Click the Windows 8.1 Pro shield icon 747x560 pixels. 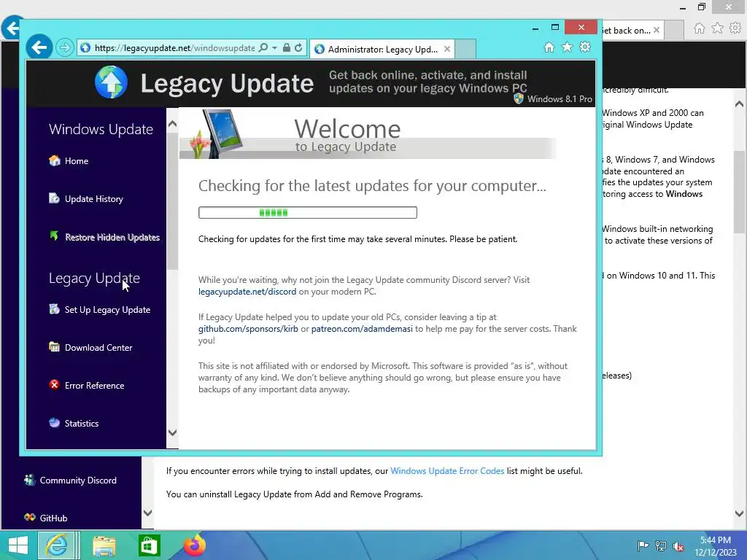(519, 98)
